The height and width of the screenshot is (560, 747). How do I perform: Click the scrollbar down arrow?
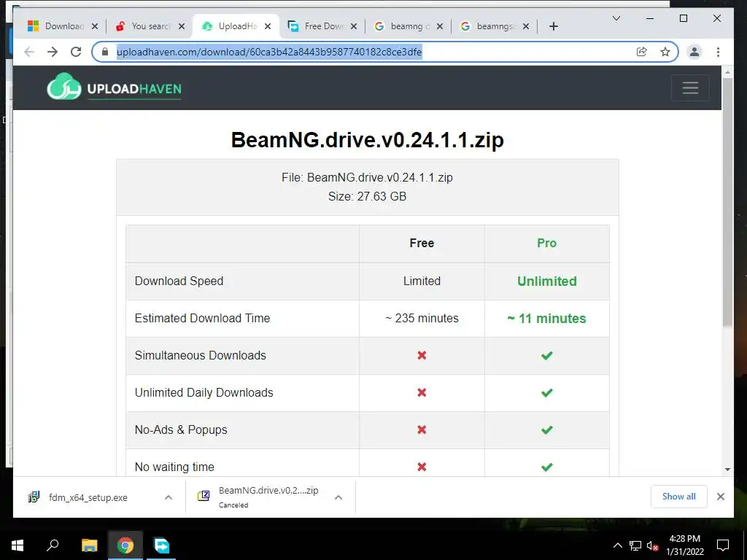727,470
